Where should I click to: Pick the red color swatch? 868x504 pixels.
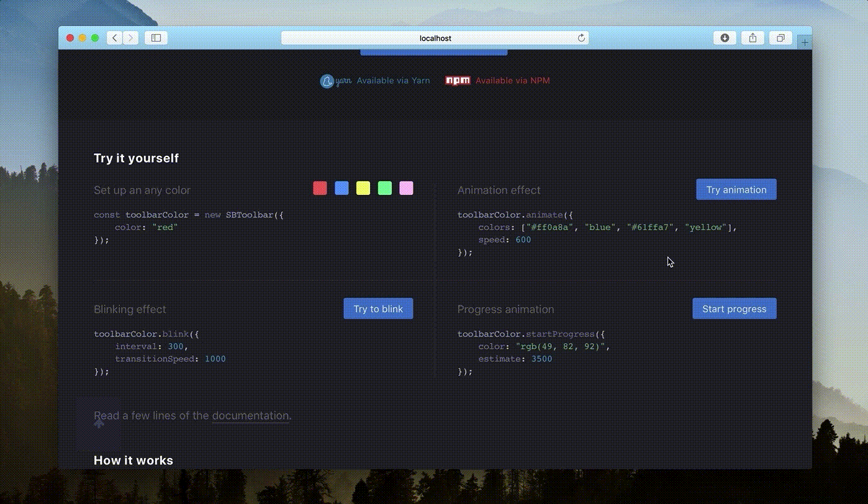click(x=320, y=188)
